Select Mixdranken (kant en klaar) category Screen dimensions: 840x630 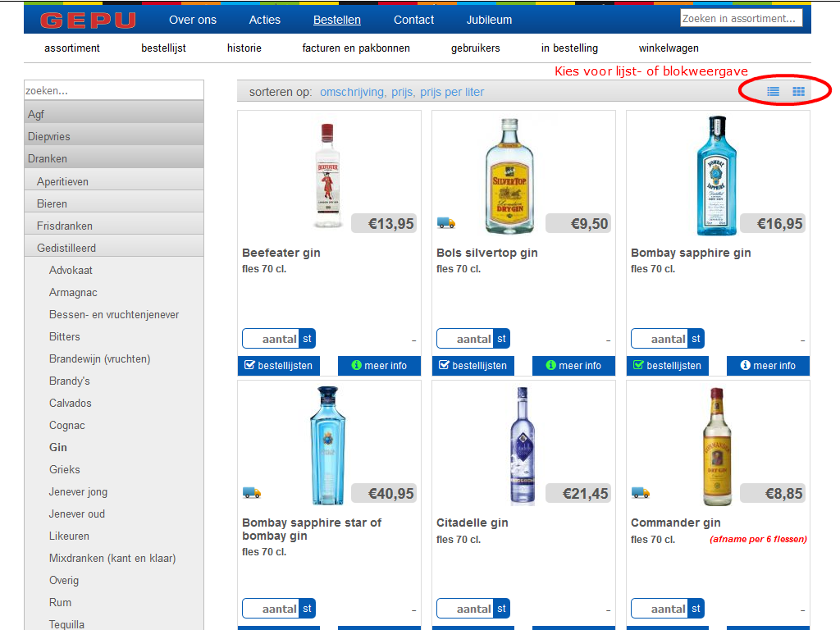point(112,558)
